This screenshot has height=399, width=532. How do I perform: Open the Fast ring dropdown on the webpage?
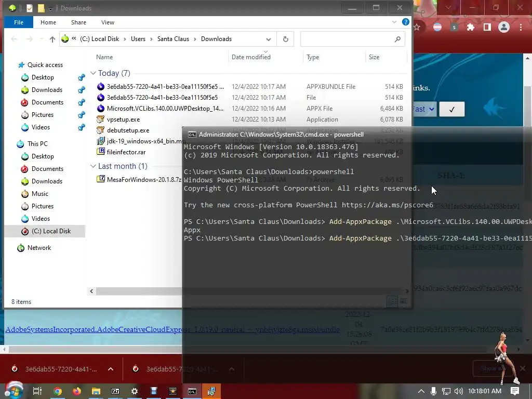tap(424, 109)
